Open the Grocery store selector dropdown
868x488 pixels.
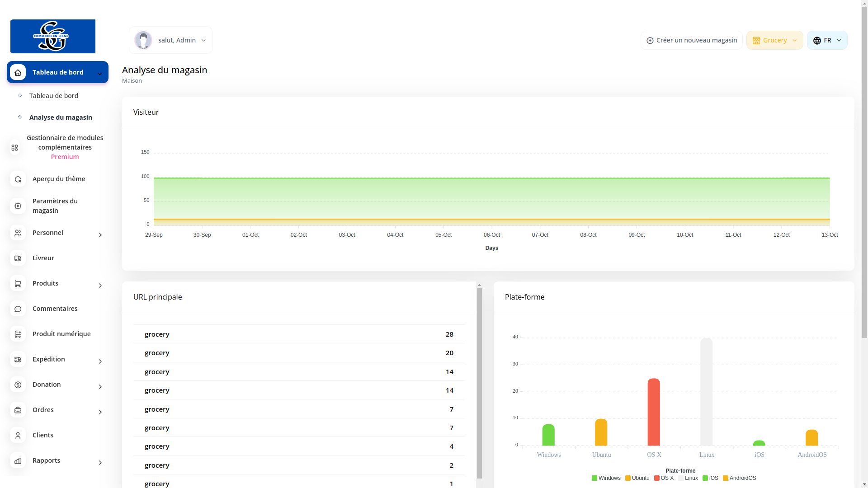pyautogui.click(x=774, y=40)
